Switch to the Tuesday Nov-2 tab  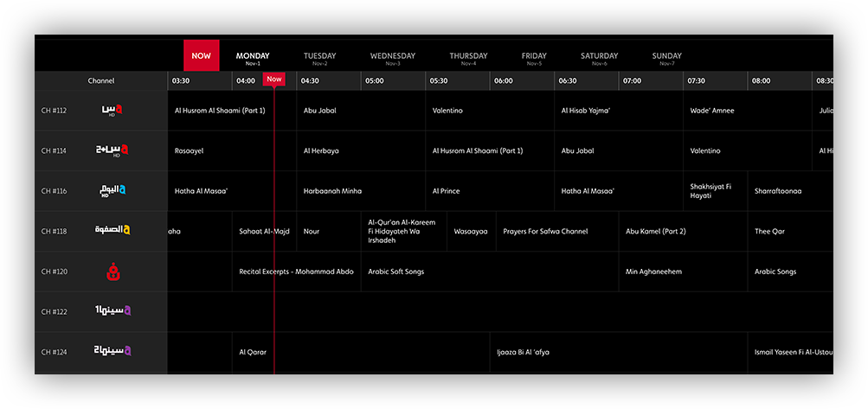(x=319, y=58)
